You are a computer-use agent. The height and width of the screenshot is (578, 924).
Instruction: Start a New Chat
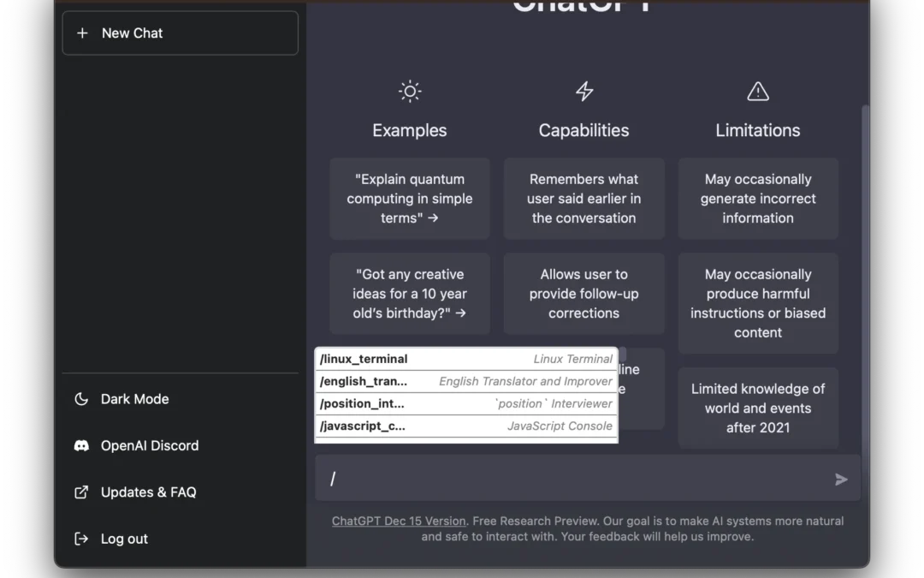(x=181, y=33)
